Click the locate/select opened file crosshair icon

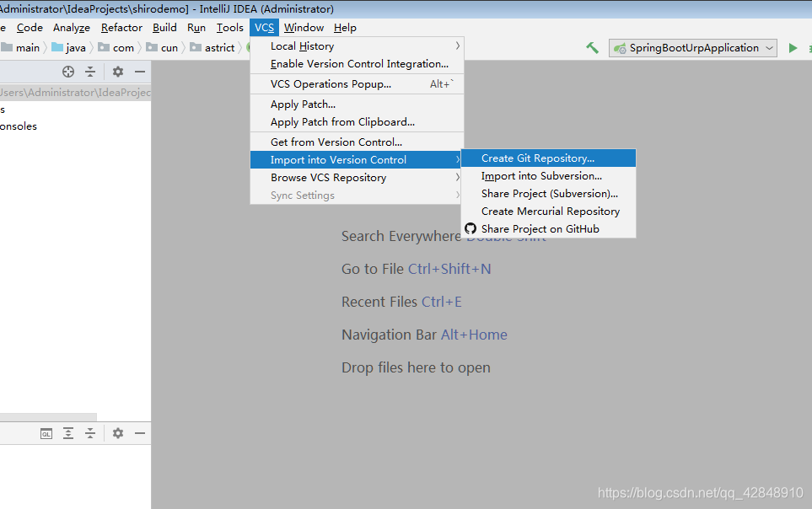coord(68,72)
